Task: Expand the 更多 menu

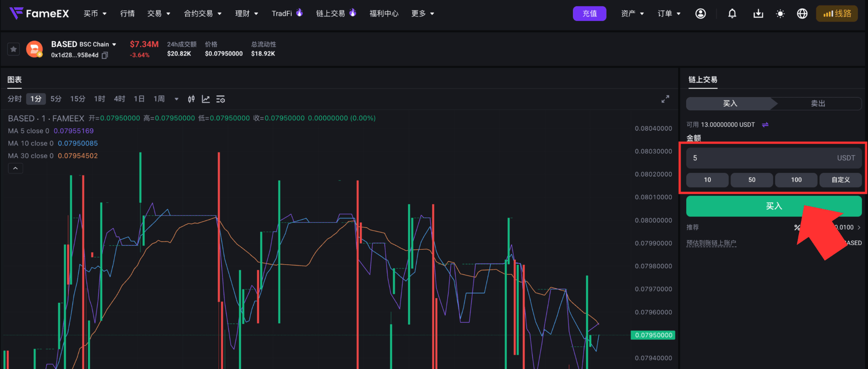Action: (x=423, y=14)
